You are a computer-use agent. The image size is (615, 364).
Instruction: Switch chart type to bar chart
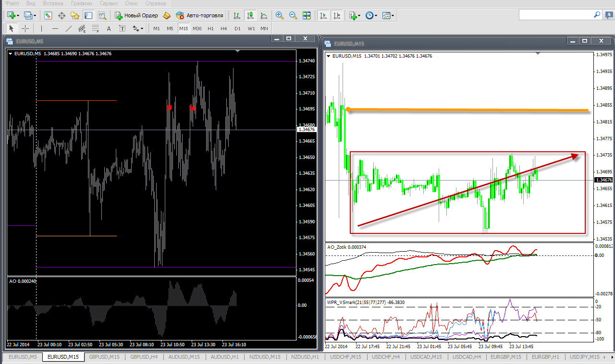pos(237,15)
